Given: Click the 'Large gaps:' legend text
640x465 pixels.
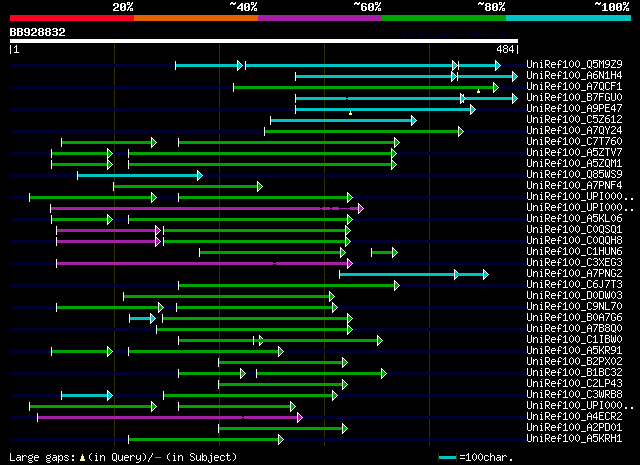Looking at the screenshot, I should pyautogui.click(x=42, y=457).
